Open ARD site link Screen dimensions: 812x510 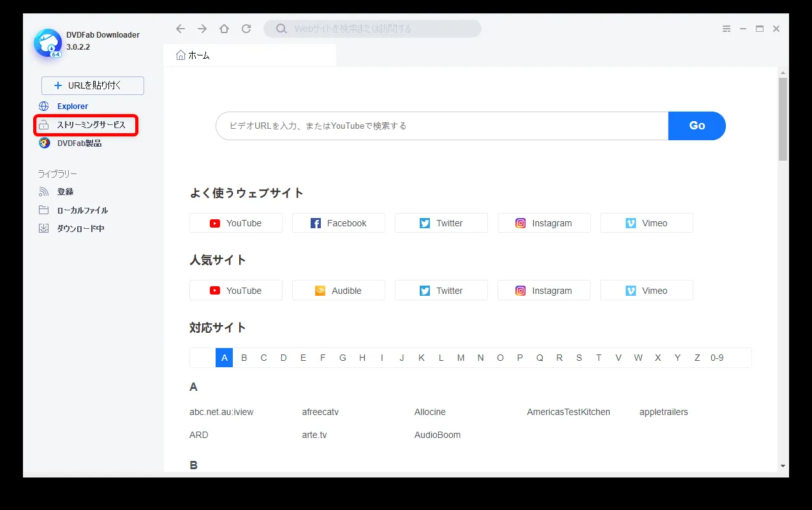point(199,435)
